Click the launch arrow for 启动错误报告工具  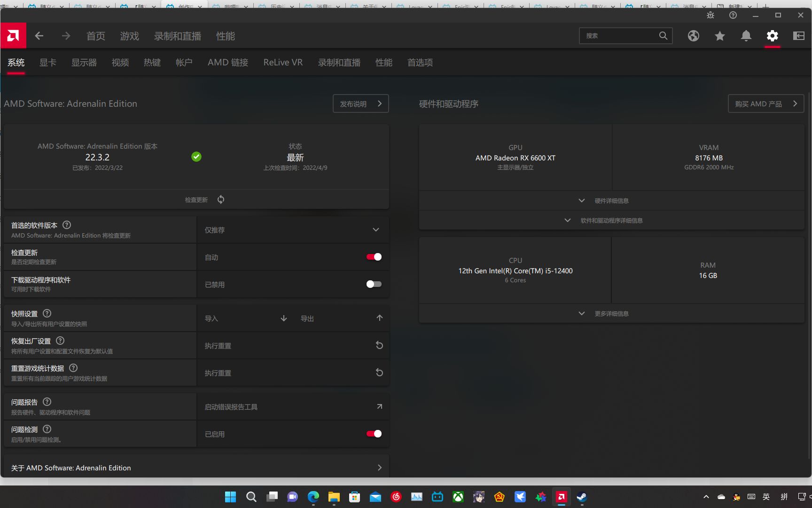[x=379, y=406]
